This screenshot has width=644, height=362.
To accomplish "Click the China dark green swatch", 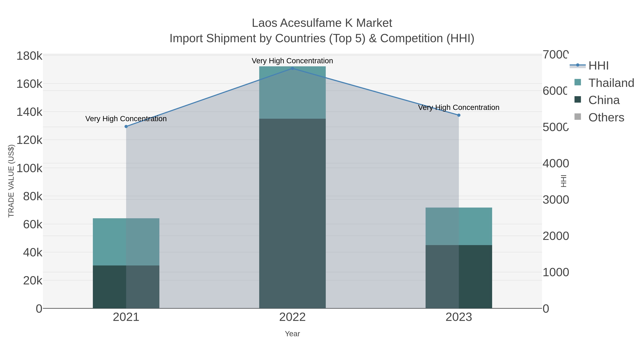I will coord(578,99).
